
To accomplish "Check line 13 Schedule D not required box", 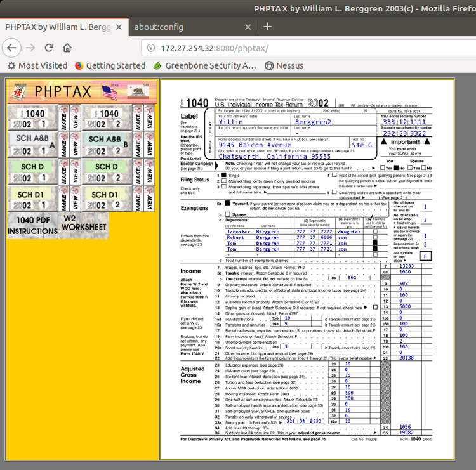I will point(375,307).
